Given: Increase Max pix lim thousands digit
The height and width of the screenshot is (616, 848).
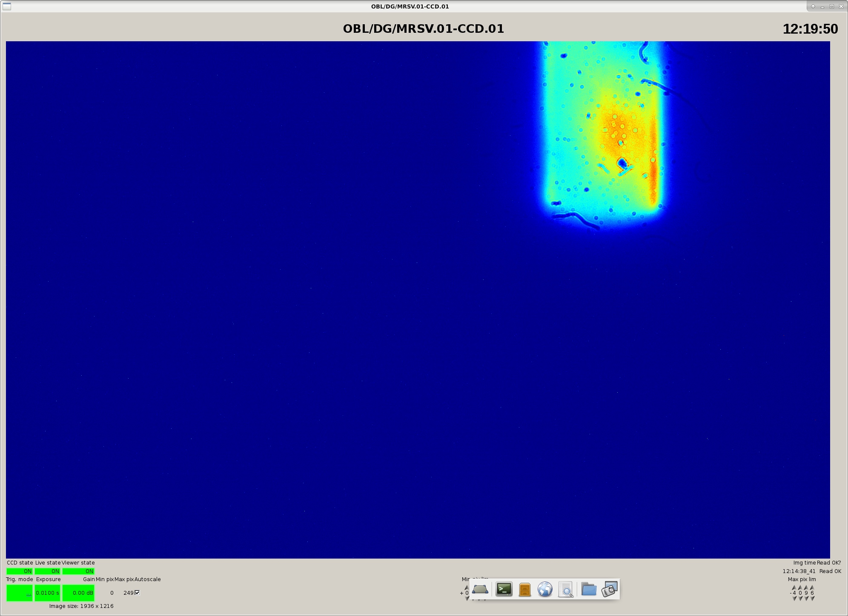Looking at the screenshot, I should 794,587.
